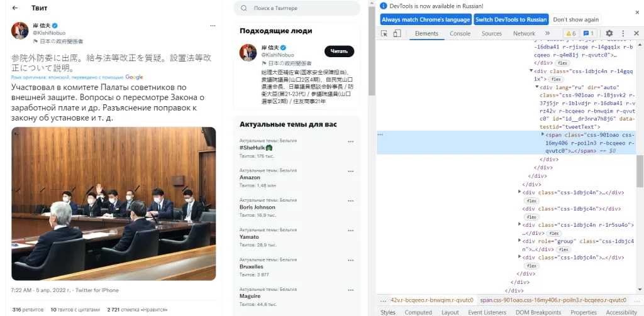Click the flex badge next to role="group" div
This screenshot has height=316, width=644.
pos(564,249)
